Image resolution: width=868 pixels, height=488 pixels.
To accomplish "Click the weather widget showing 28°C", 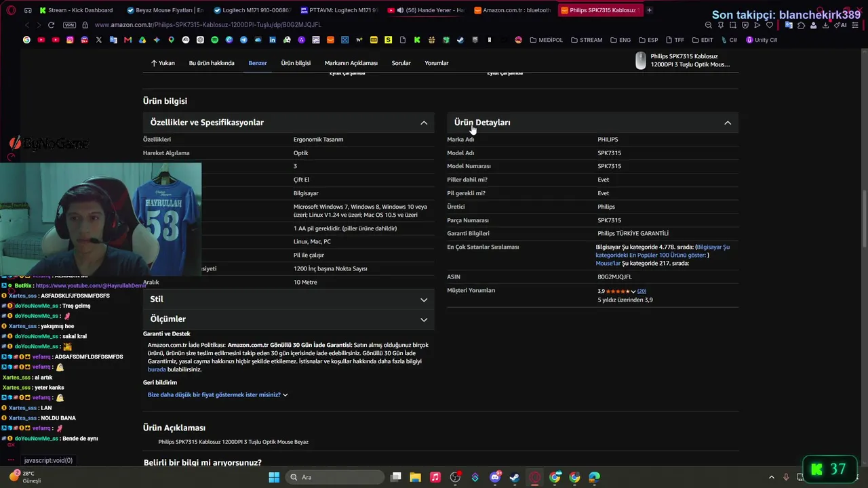I will (26, 477).
